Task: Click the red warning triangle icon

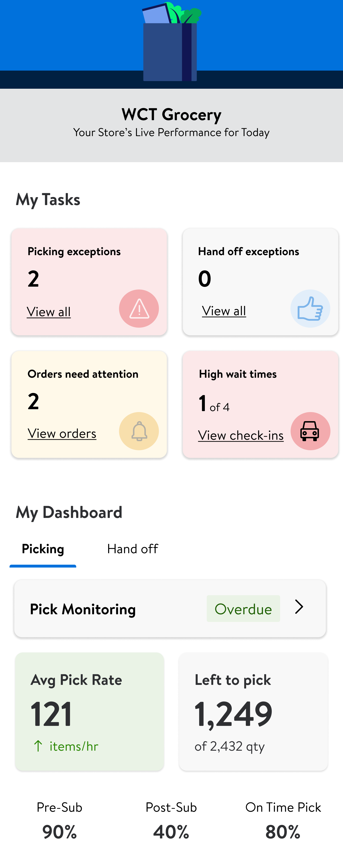Action: click(x=139, y=309)
